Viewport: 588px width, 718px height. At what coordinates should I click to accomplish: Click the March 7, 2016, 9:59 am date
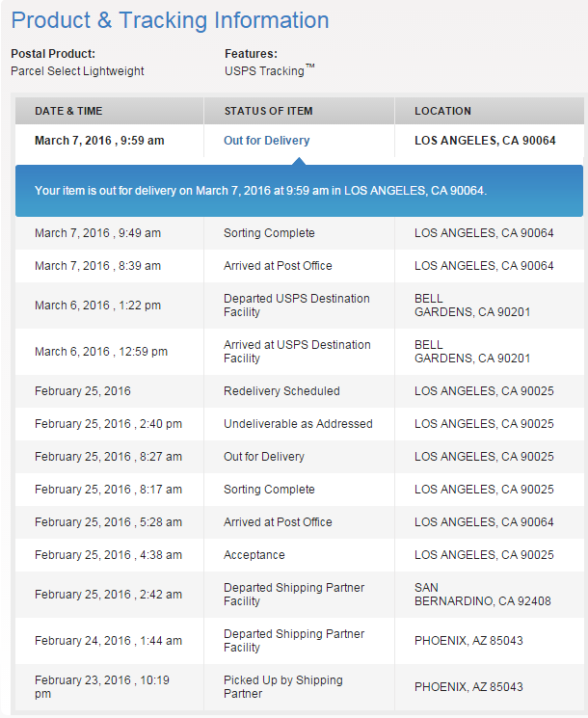click(x=99, y=141)
